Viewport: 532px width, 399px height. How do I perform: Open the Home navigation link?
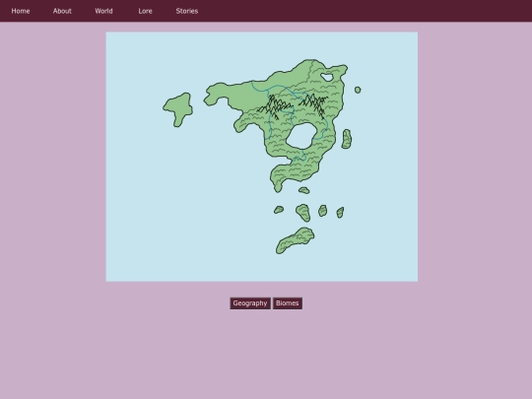[21, 11]
